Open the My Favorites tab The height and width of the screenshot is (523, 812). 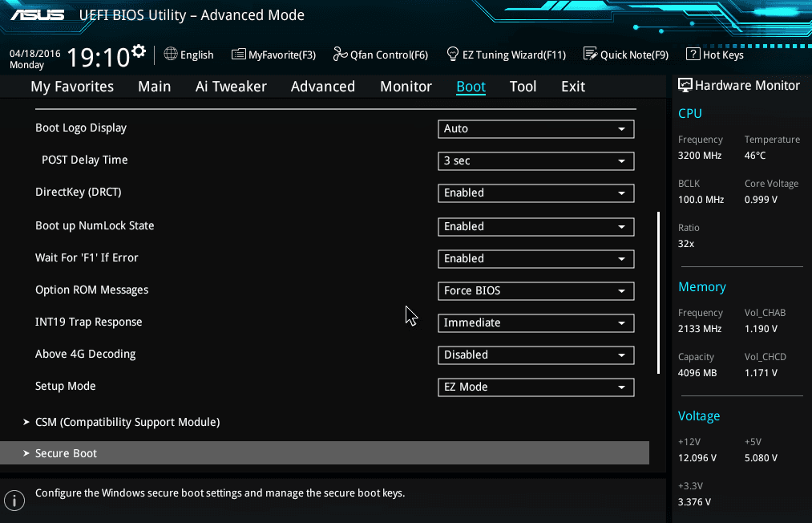[x=72, y=87]
